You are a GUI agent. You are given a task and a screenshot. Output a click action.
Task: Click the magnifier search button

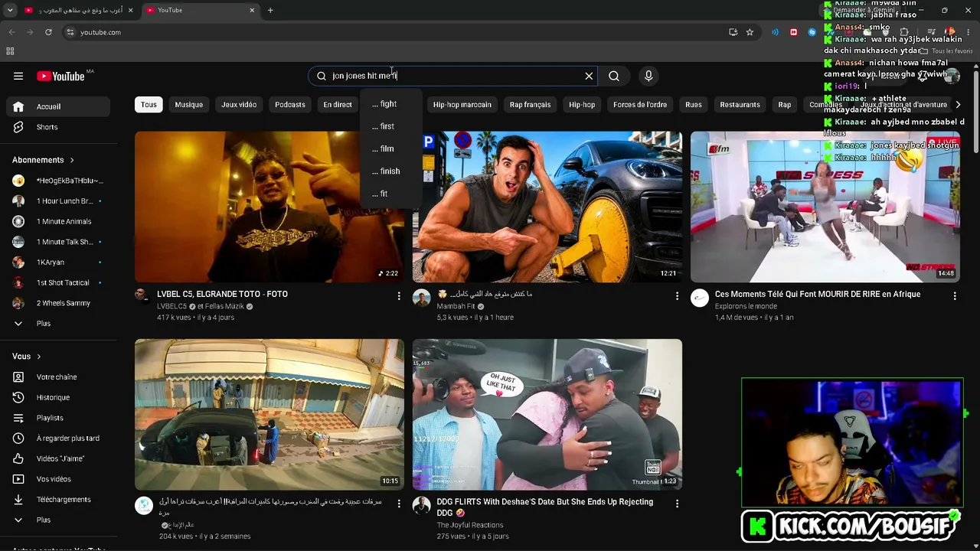614,76
